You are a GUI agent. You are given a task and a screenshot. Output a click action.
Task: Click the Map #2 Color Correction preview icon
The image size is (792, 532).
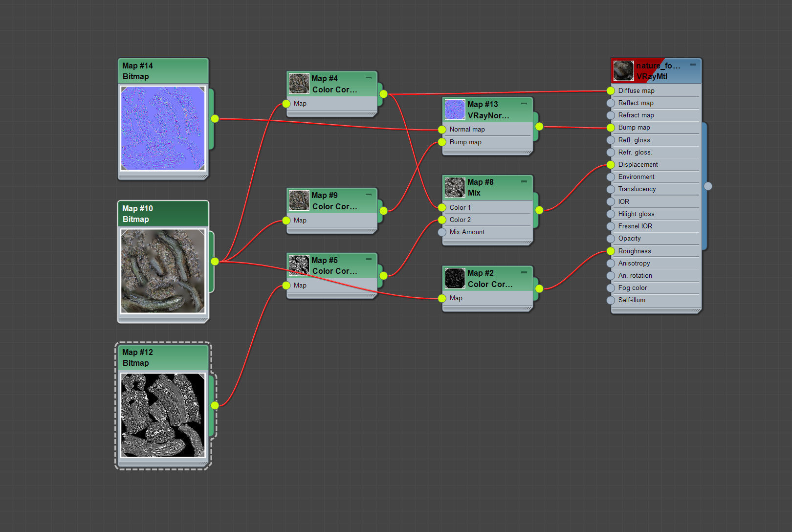coord(455,278)
